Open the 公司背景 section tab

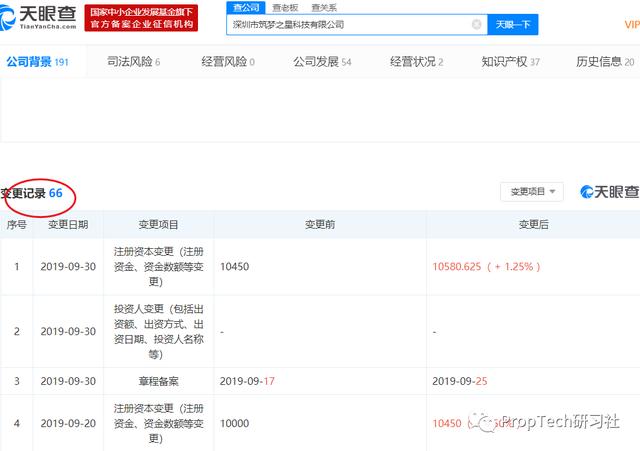pyautogui.click(x=37, y=62)
